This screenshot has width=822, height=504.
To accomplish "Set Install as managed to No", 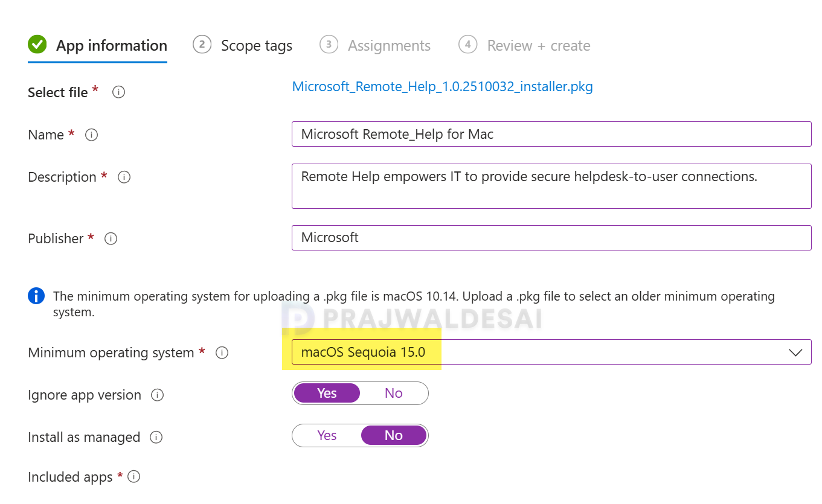I will tap(394, 436).
